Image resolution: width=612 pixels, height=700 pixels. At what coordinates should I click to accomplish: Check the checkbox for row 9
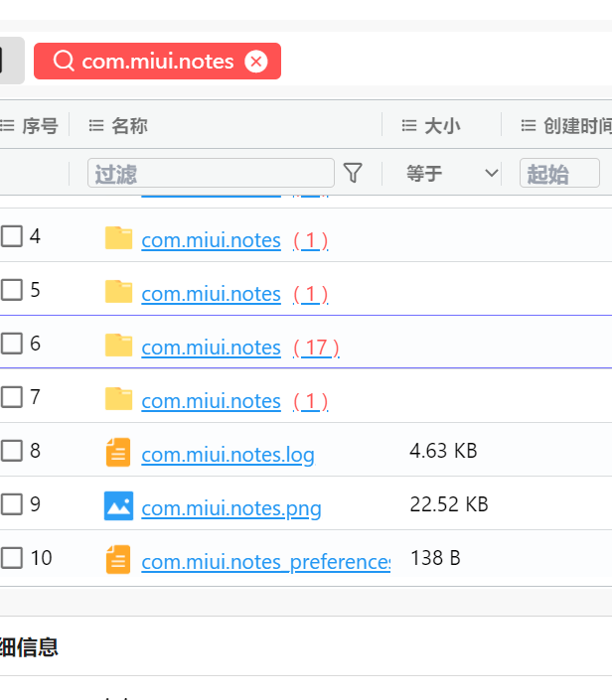[x=11, y=504]
